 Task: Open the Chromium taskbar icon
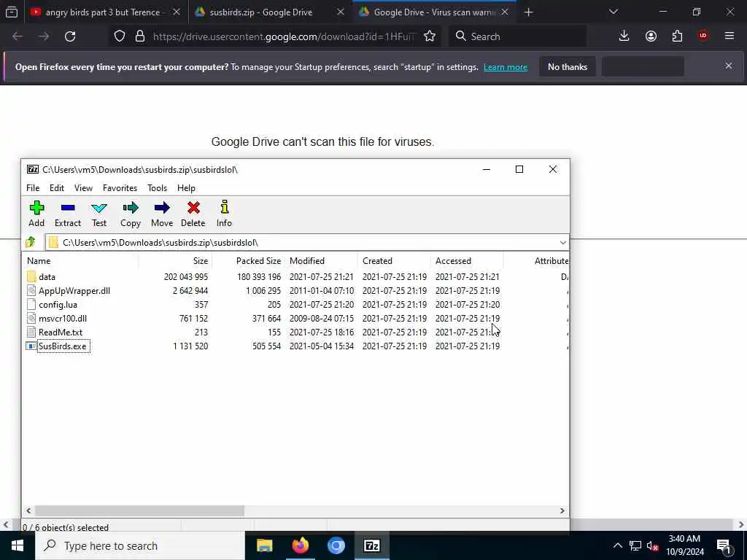(336, 545)
